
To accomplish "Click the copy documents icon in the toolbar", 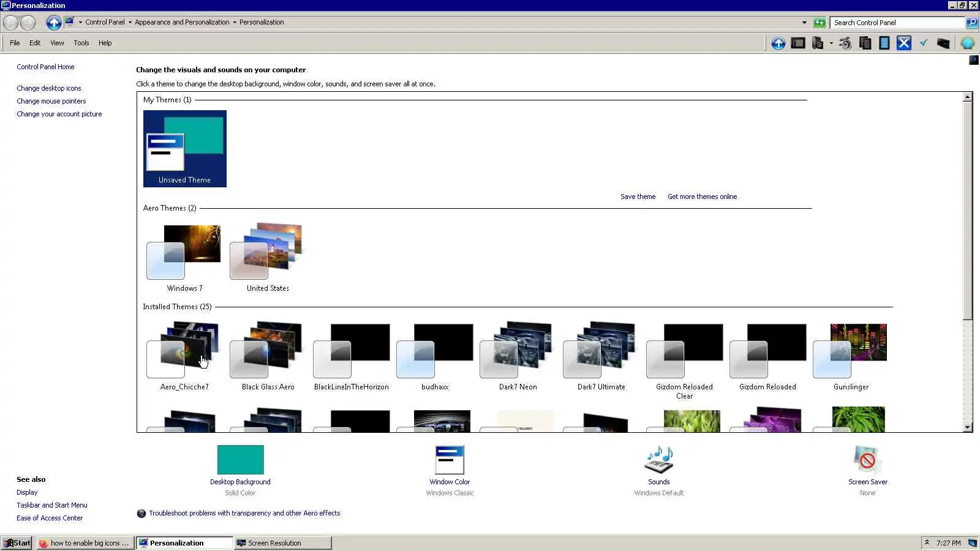I will [865, 43].
